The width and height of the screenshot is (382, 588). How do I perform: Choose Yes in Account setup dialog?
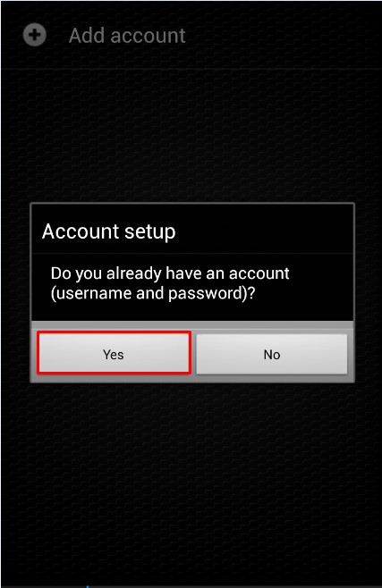(x=115, y=353)
